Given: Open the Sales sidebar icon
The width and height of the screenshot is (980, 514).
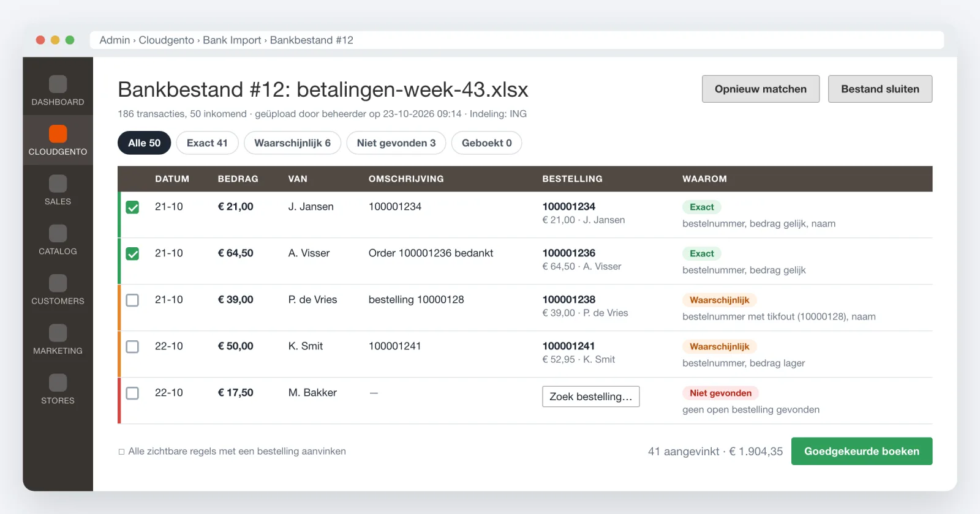Looking at the screenshot, I should point(58,184).
